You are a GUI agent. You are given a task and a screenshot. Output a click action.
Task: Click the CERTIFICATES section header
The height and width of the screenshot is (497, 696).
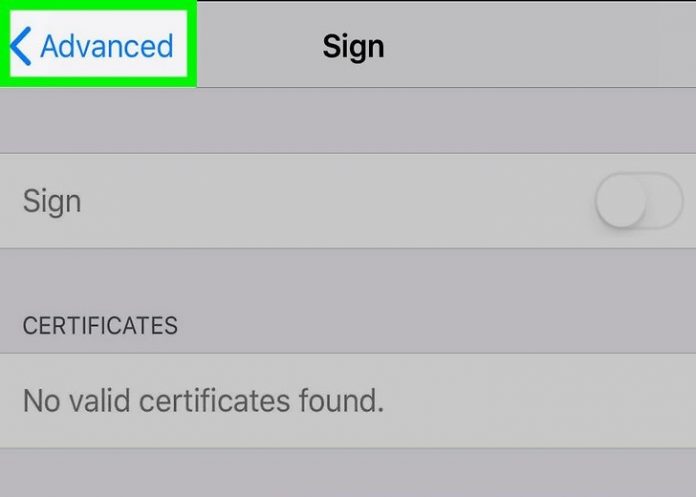(100, 326)
